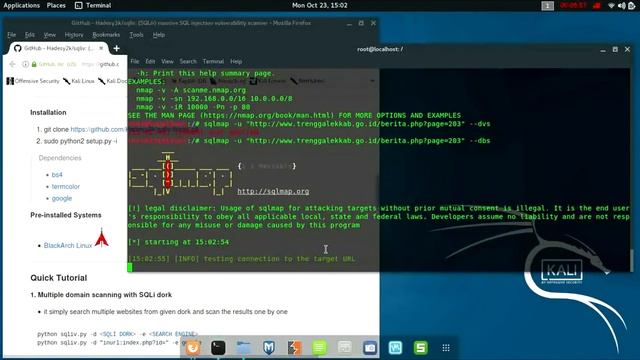Click the 'nmap -v -A scanme.nmap.org' example line
Screen dimensions: 640x360
(x=191, y=90)
